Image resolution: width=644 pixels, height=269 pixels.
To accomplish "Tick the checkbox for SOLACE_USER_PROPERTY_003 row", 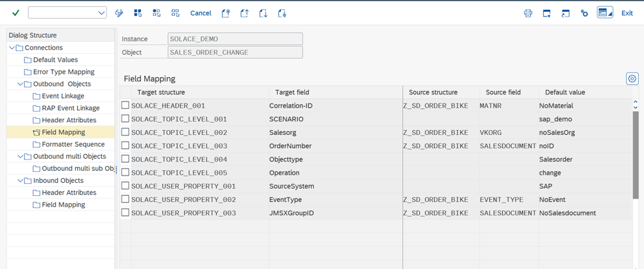I will point(125,213).
